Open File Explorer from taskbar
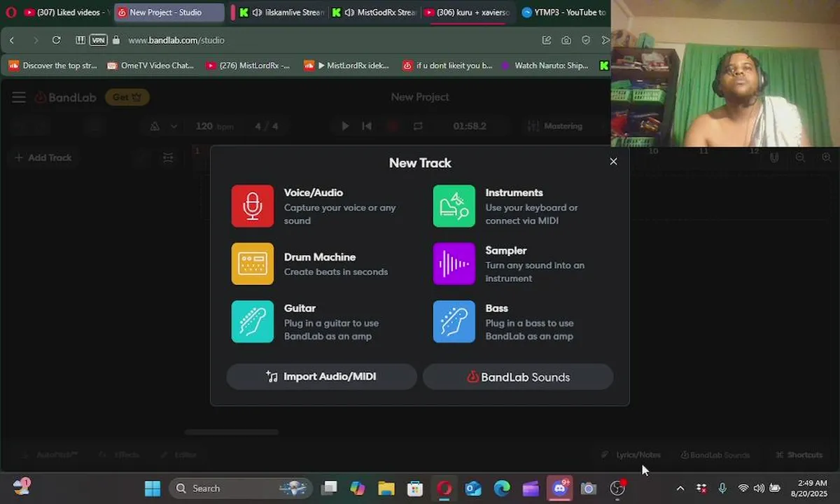 point(386,488)
